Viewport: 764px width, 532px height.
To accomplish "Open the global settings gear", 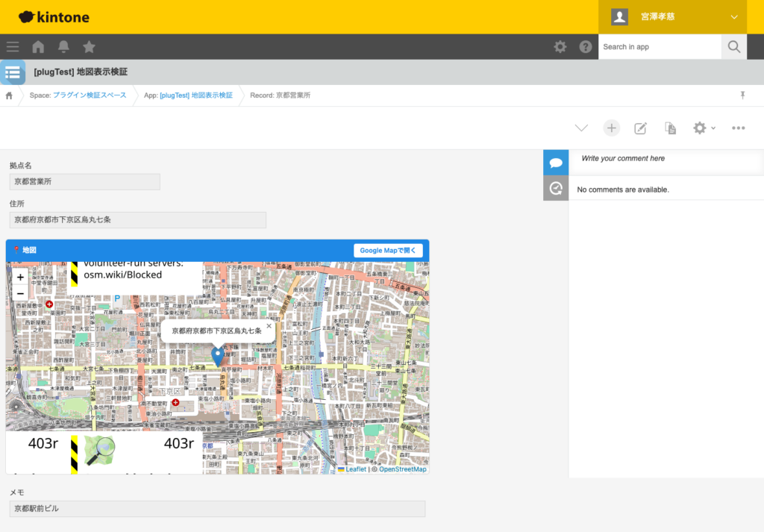I will [560, 46].
